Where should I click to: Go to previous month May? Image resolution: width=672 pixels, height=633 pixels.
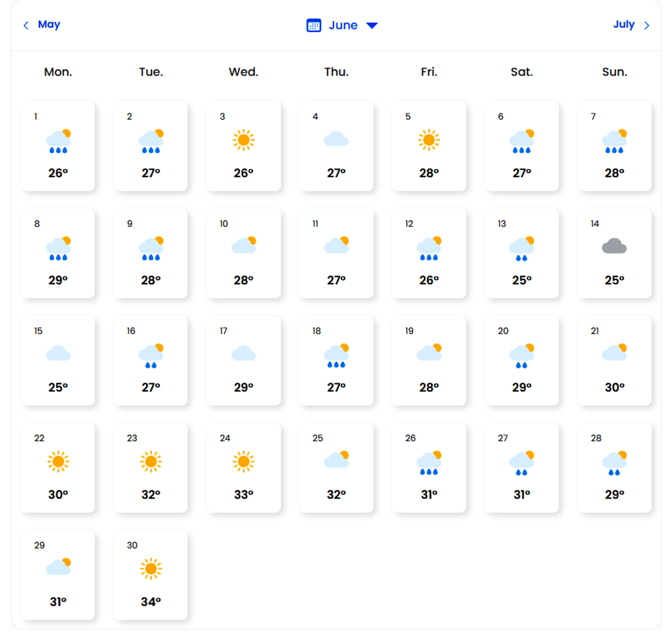pos(49,24)
